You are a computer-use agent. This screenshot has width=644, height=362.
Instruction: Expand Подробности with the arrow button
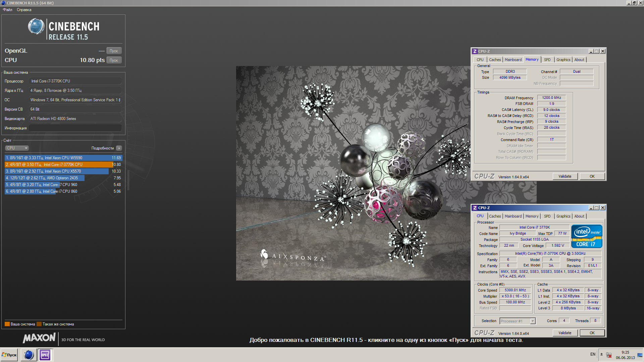tap(119, 148)
